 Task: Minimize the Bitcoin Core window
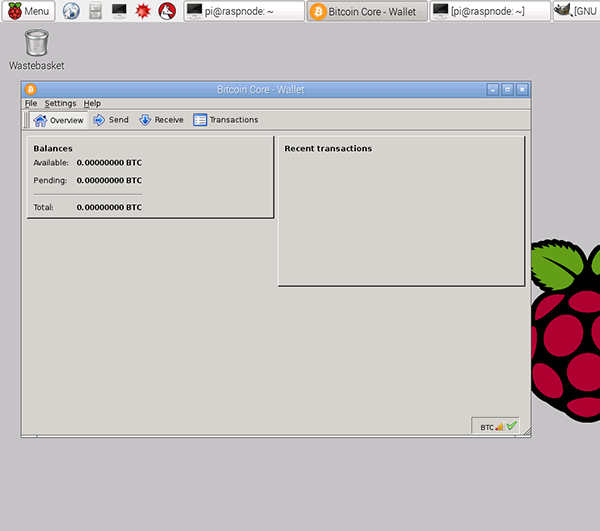pos(493,90)
